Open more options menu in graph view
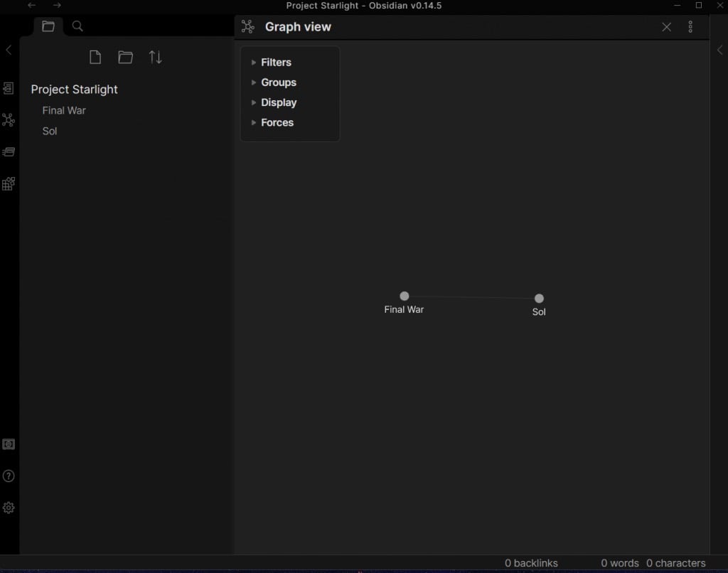This screenshot has height=573, width=728. pos(690,27)
